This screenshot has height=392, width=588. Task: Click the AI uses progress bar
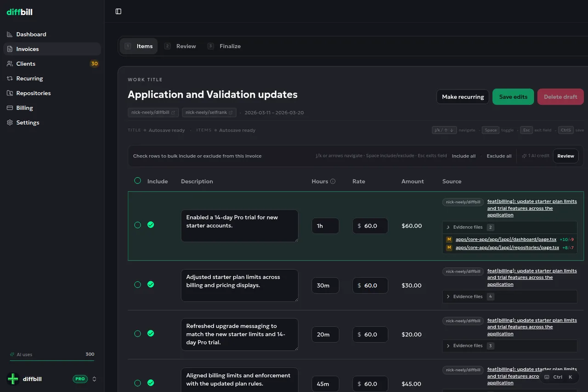click(x=52, y=361)
